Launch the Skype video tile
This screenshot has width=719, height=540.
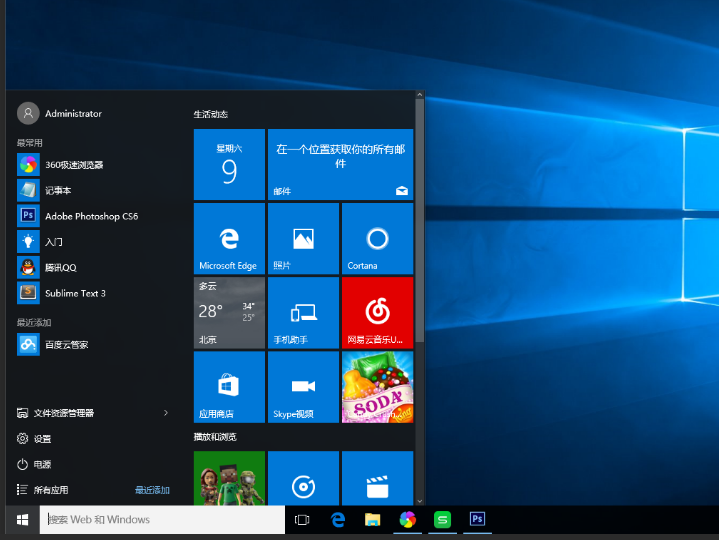[303, 387]
